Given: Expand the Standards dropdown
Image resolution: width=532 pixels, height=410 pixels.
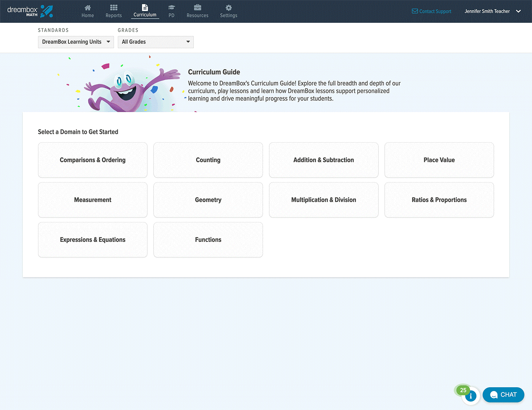Looking at the screenshot, I should click(76, 42).
